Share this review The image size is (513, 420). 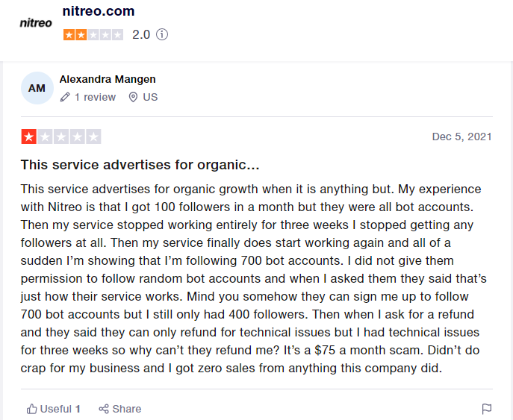119,409
